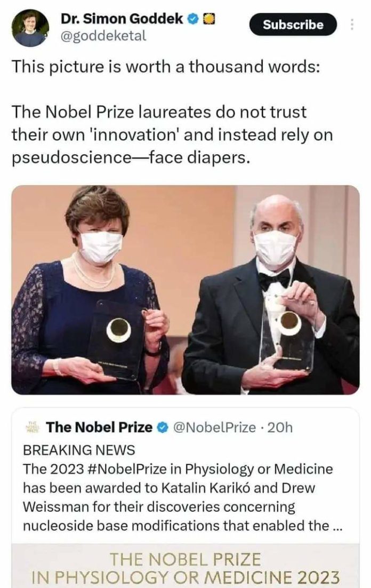
Task: Open the Nobel Prize in Physiology 2023 banner
Action: pyautogui.click(x=185, y=566)
